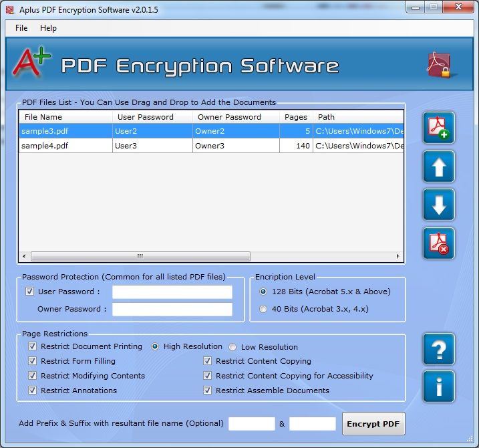Click the Add PDF file icon

[x=439, y=128]
